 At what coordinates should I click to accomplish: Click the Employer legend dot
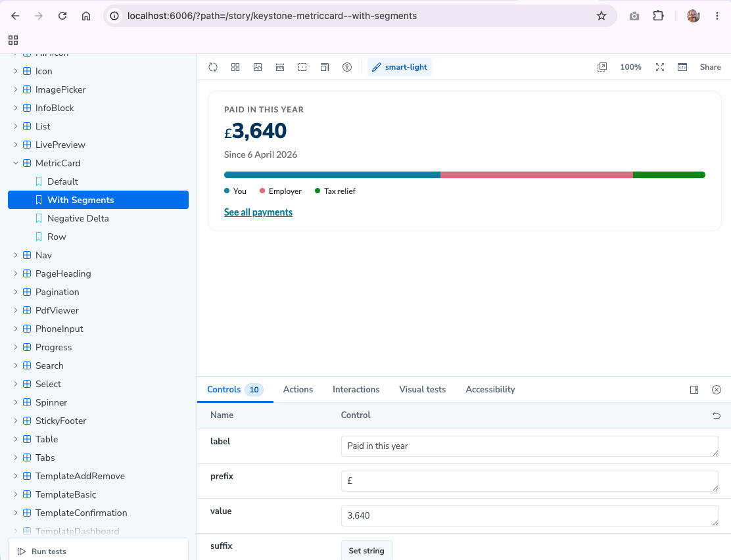pos(262,191)
